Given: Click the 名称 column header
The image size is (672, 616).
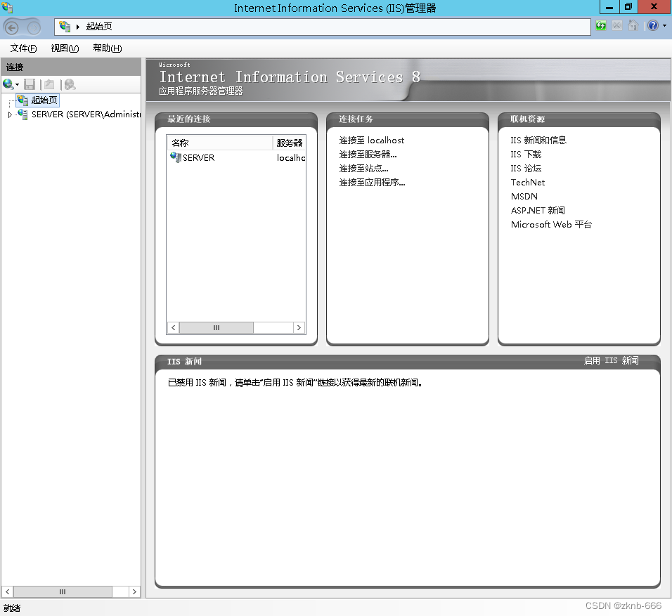Looking at the screenshot, I should click(x=219, y=143).
